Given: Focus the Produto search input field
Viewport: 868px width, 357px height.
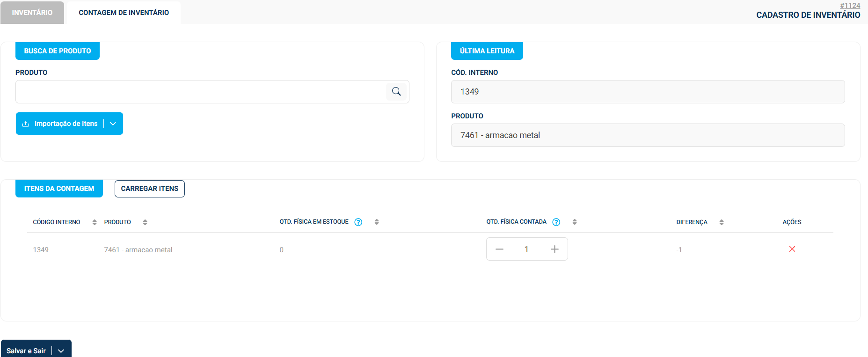Looking at the screenshot, I should [x=201, y=92].
